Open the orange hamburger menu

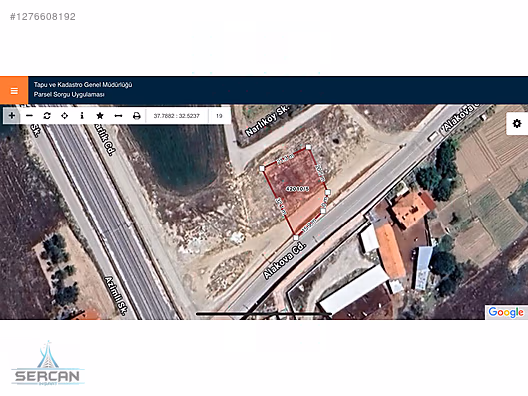(14, 91)
